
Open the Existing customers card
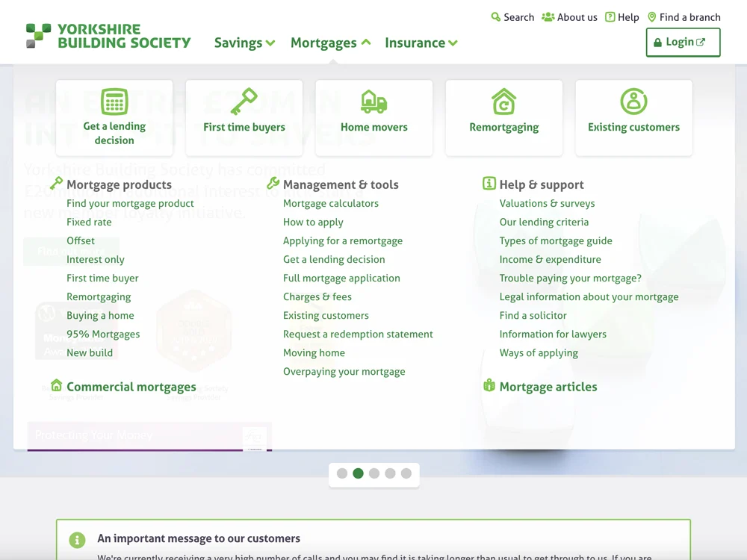[x=633, y=118]
